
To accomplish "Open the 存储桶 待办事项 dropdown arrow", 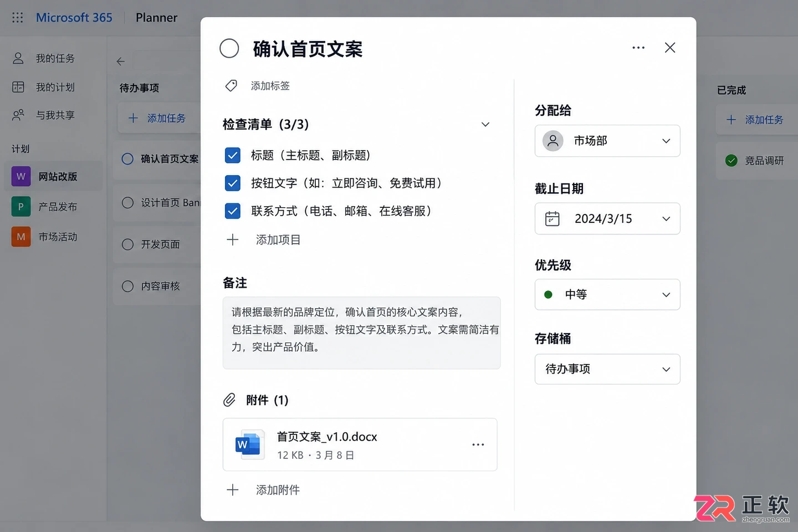I will pos(666,369).
